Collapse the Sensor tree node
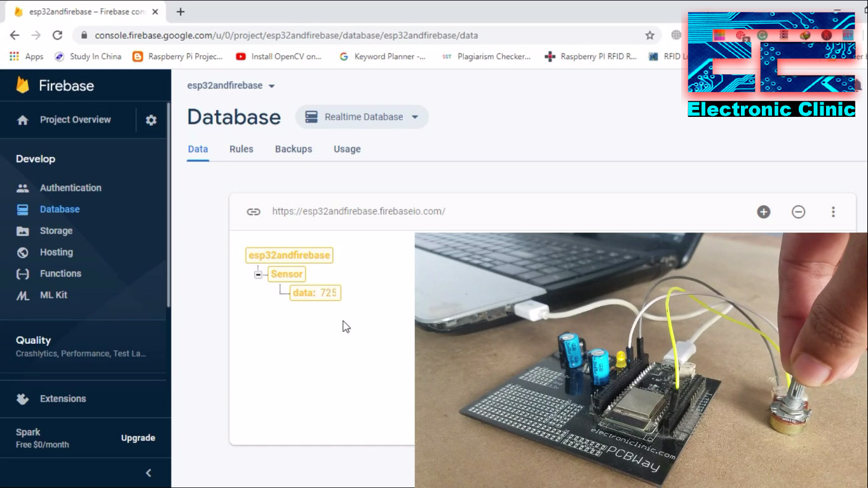Screen dimensions: 868x488 tap(258, 274)
